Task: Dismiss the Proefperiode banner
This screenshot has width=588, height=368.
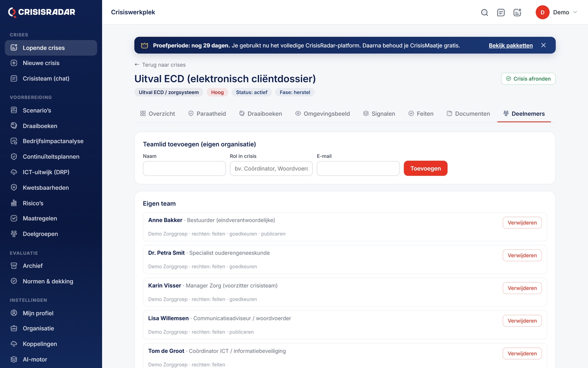Action: [543, 45]
